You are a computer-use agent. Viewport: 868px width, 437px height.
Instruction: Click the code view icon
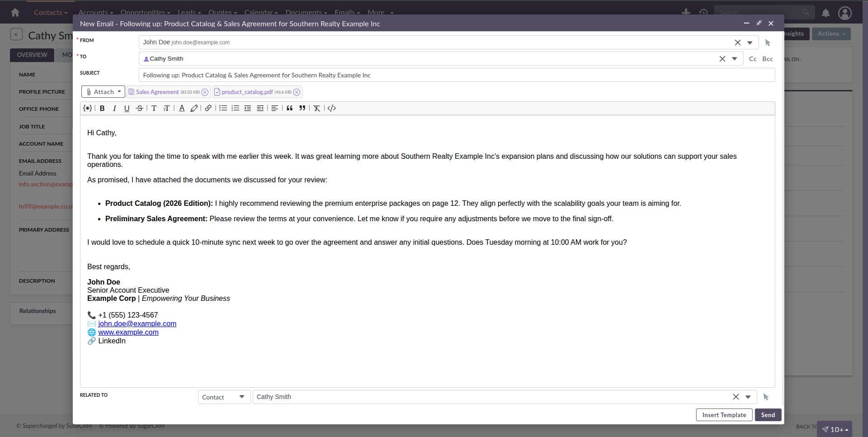click(331, 108)
